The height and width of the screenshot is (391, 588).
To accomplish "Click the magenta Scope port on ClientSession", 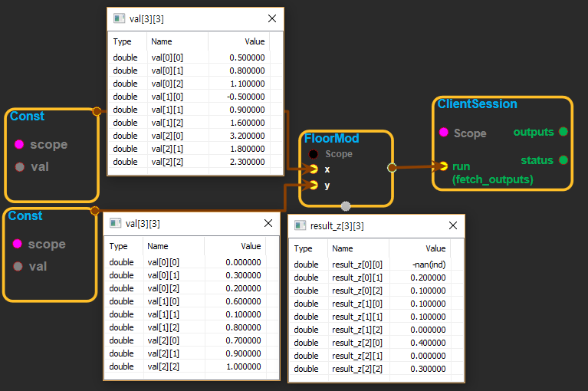I will [x=443, y=133].
